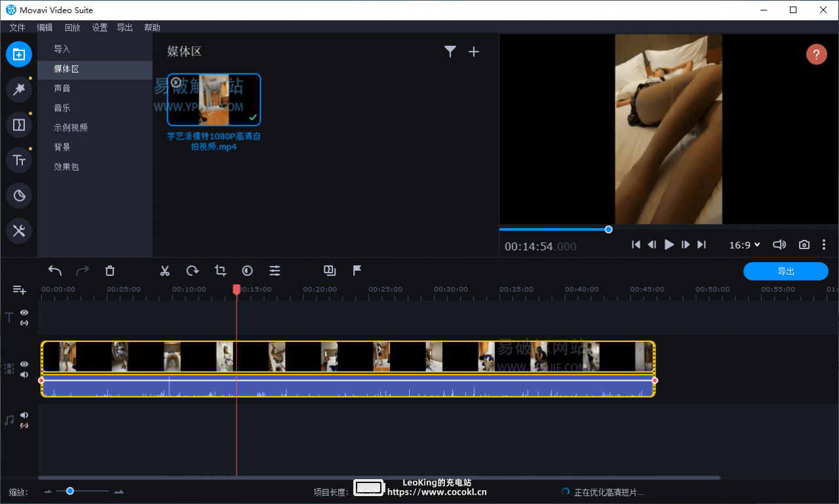Image resolution: width=839 pixels, height=504 pixels.
Task: Open the Filters magic wand panel
Action: pyautogui.click(x=19, y=89)
